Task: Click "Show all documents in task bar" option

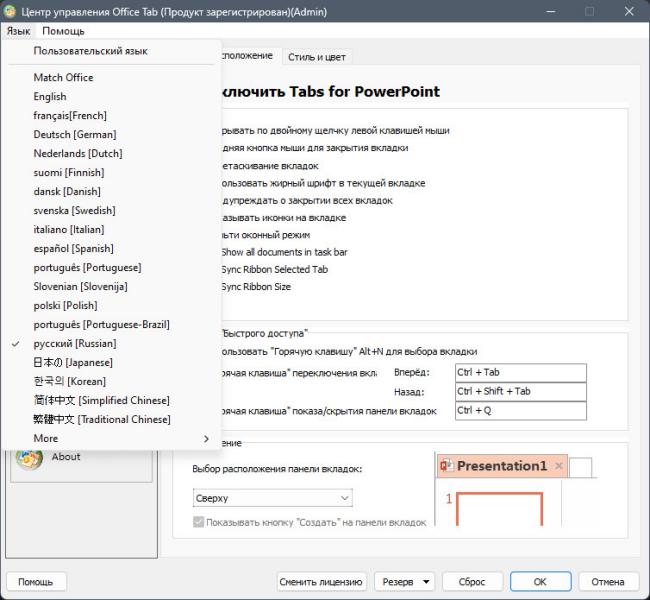Action: [284, 252]
